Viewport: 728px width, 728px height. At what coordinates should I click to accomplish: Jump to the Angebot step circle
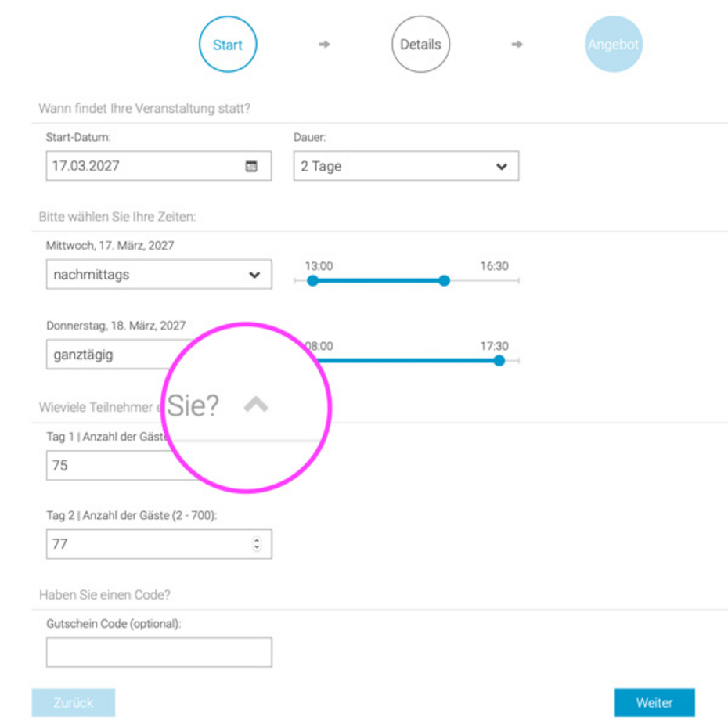point(613,45)
